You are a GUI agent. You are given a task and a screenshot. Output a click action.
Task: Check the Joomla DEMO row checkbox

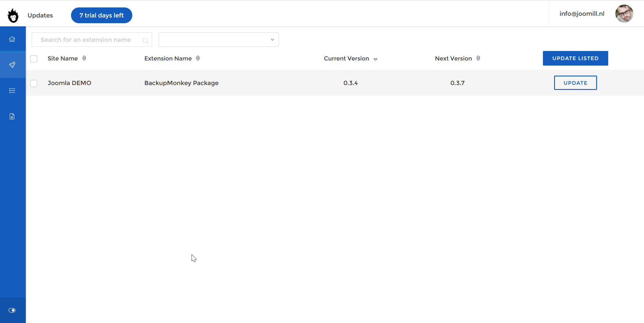click(34, 83)
